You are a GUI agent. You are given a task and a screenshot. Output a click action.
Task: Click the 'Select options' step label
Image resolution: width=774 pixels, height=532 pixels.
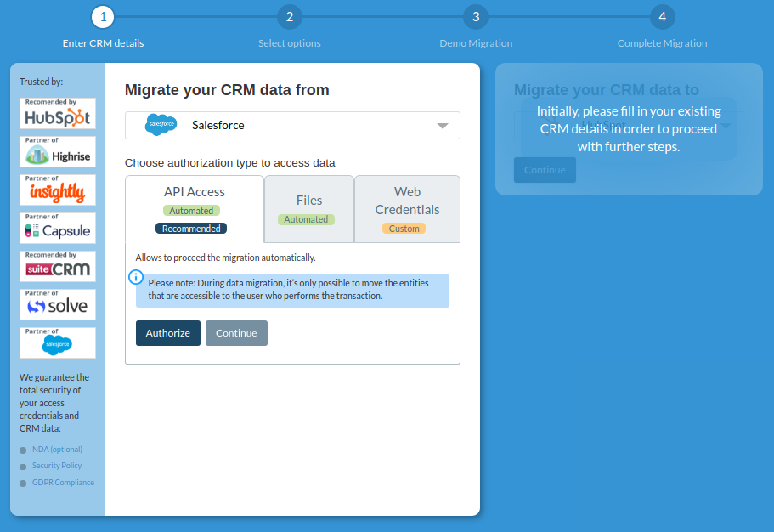290,43
